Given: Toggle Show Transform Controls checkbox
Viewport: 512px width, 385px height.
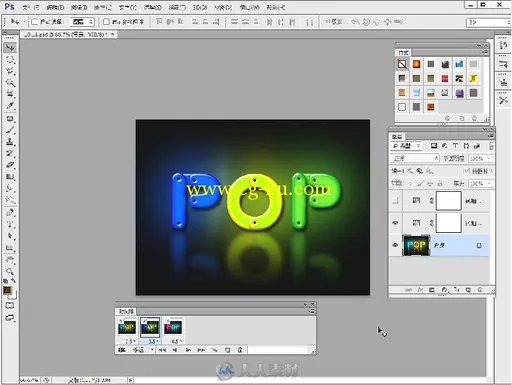Looking at the screenshot, I should 106,22.
